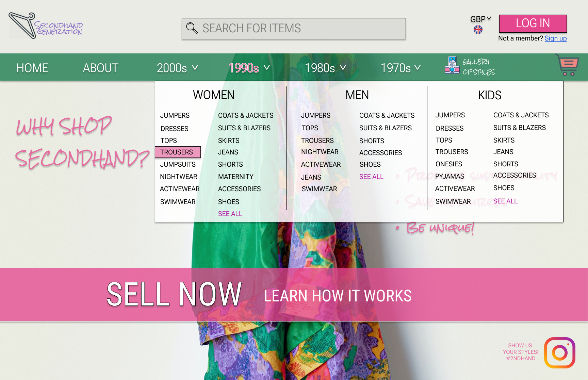Viewport: 588px width, 380px height.
Task: Choose Women's Coats & Jackets
Action: tap(246, 116)
